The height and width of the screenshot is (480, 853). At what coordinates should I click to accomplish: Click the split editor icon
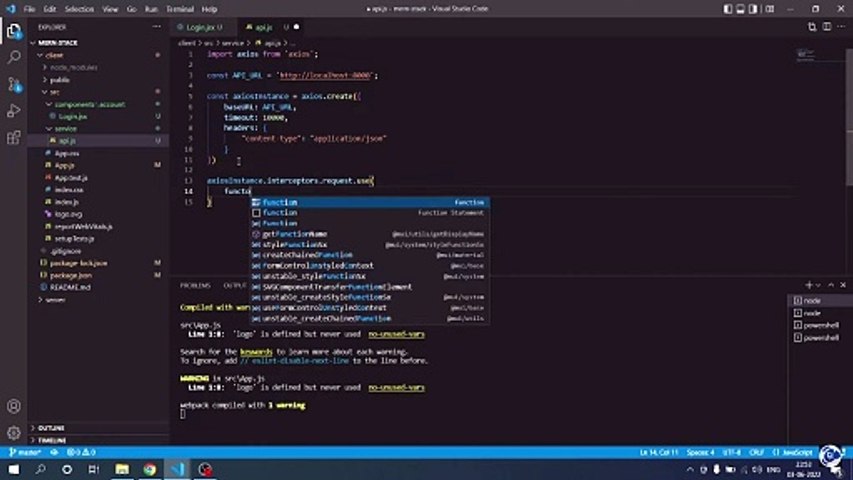tap(827, 27)
